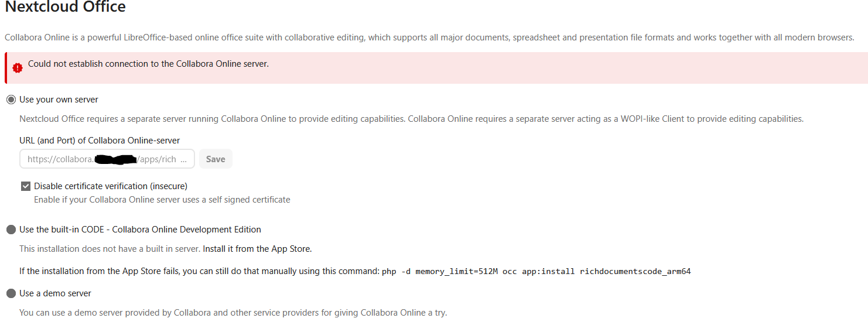Choose the "Use a demo server" radio button
Viewport: 868px width, 325px height.
11,293
